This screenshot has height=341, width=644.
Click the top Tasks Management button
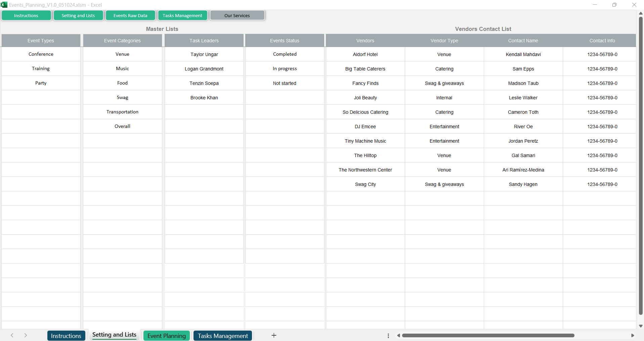(x=182, y=15)
